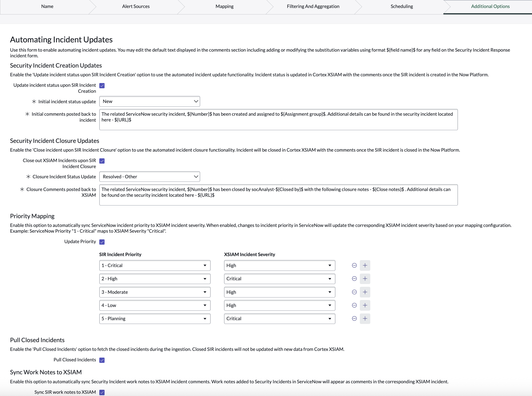Change severity dropdown for 1 - Critical row
The image size is (532, 396).
tap(279, 265)
